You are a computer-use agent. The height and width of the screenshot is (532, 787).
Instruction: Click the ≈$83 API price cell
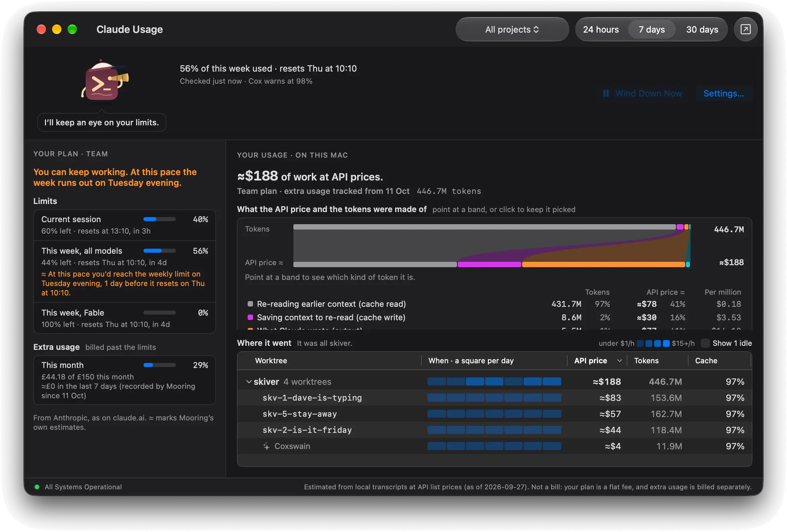(x=610, y=398)
